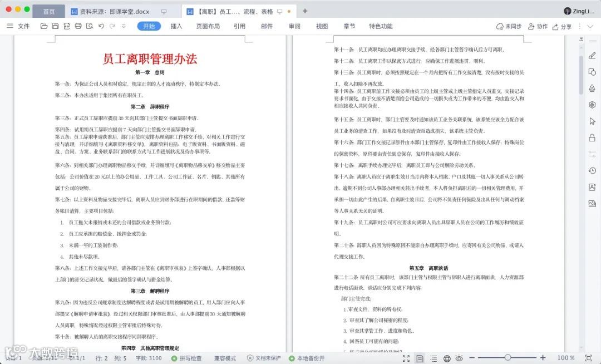
Task: Open ZingLi user account avatar
Action: coord(568,11)
